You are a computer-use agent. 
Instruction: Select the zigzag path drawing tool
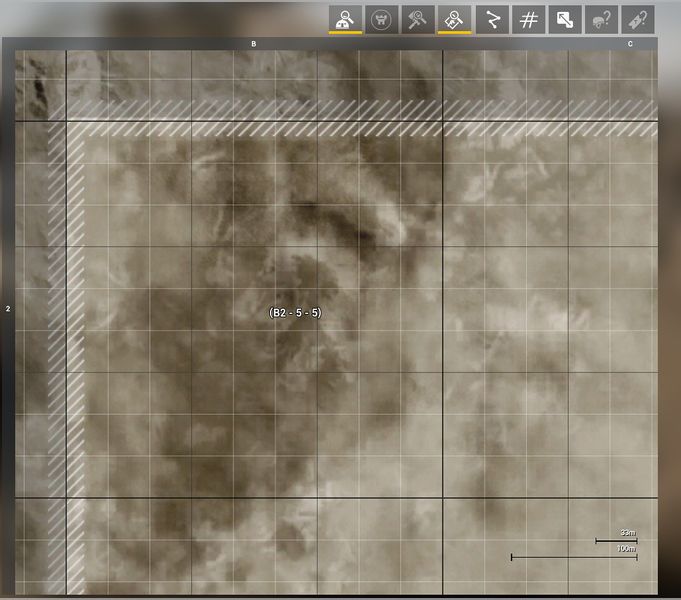[x=493, y=20]
